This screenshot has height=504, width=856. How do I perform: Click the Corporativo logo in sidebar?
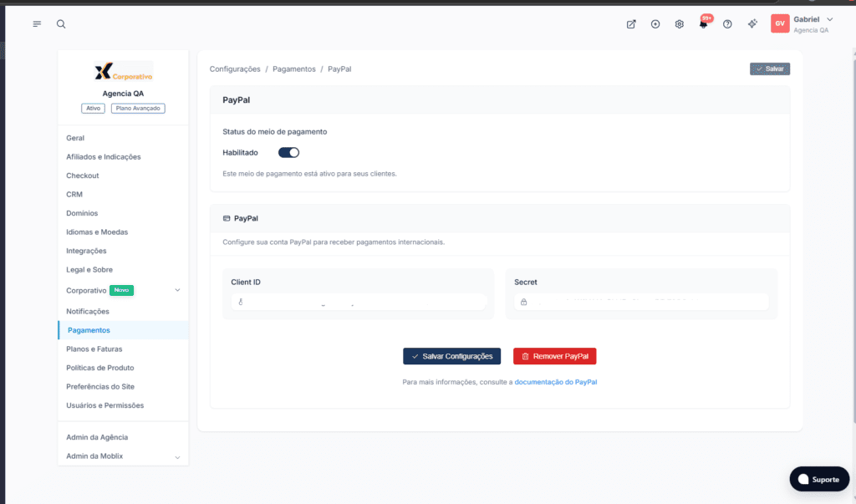tap(124, 72)
